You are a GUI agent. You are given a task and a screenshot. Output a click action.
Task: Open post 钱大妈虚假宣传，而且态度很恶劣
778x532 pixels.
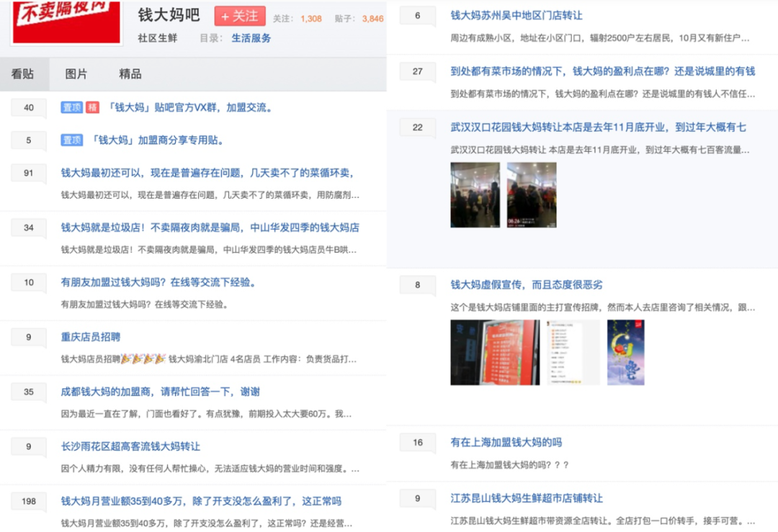tap(527, 285)
